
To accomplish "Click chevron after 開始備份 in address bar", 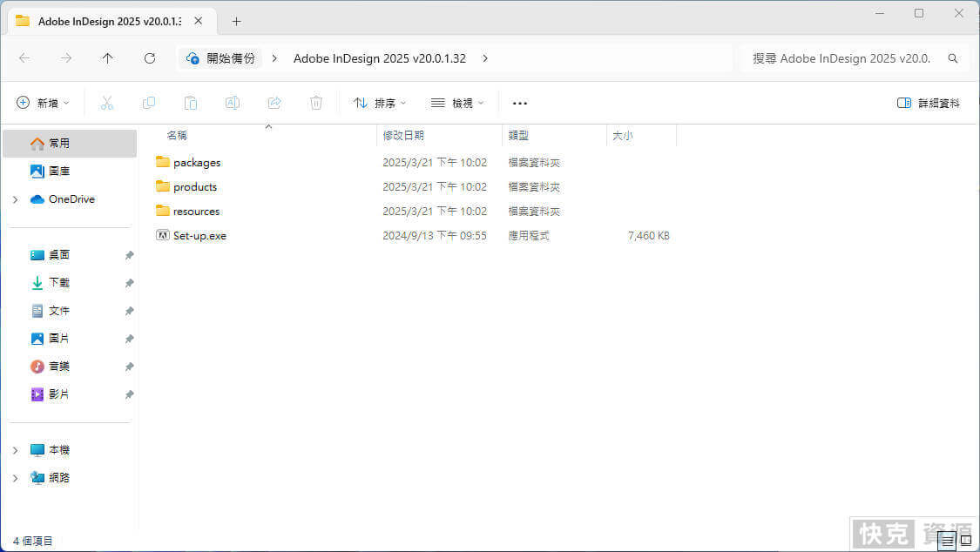I will pyautogui.click(x=274, y=58).
